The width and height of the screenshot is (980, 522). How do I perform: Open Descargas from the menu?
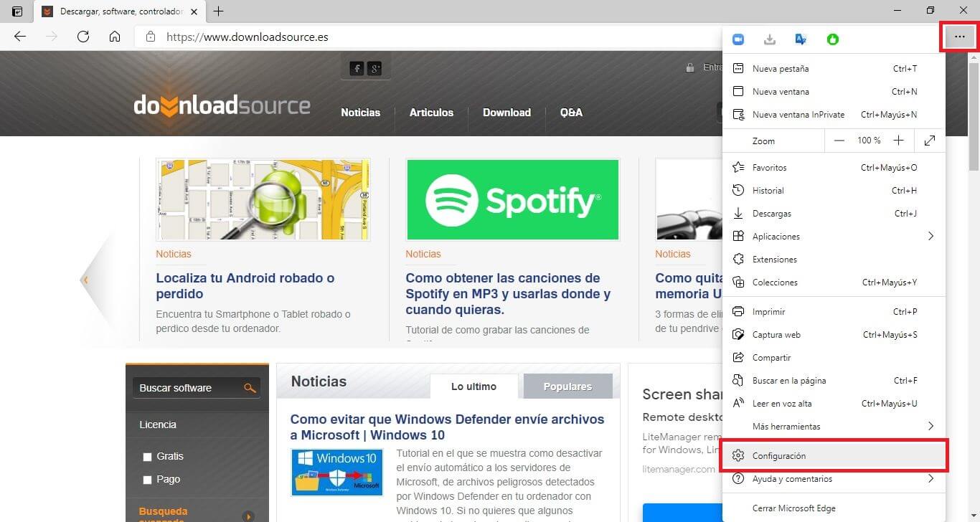tap(834, 214)
